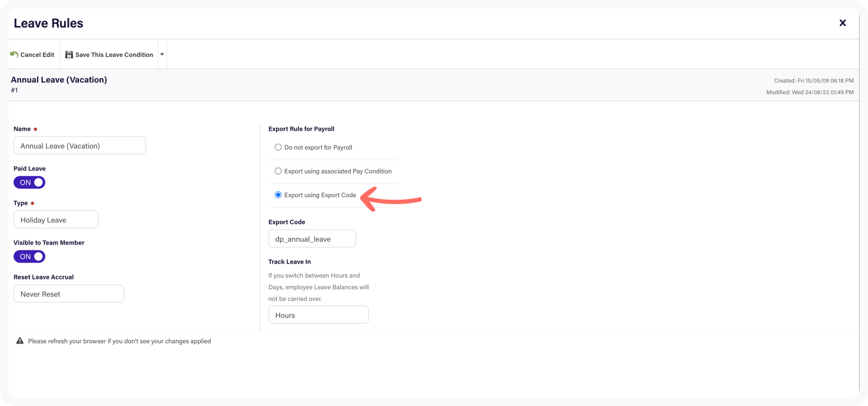
Task: Click Save This Leave Condition
Action: click(x=109, y=55)
